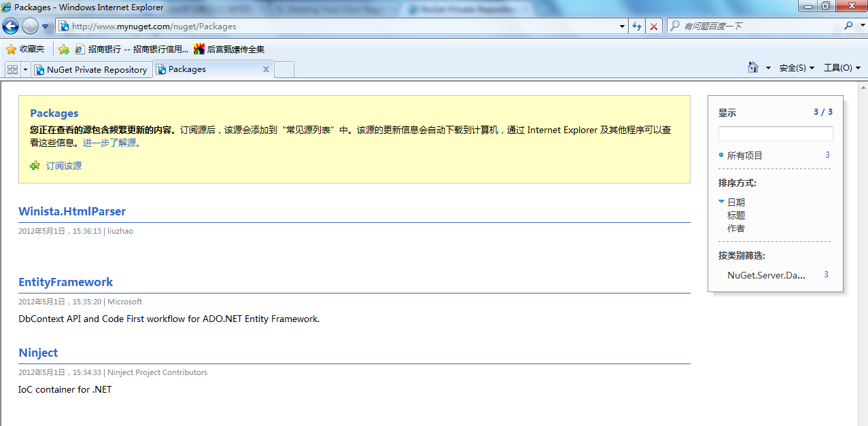Click the Refresh page icon

tap(637, 26)
